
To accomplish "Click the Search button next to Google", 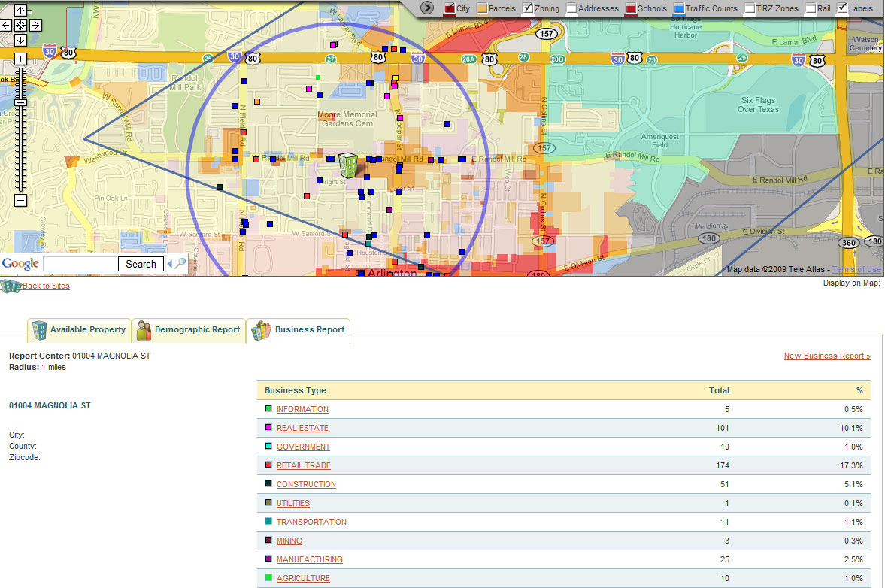I will [141, 264].
